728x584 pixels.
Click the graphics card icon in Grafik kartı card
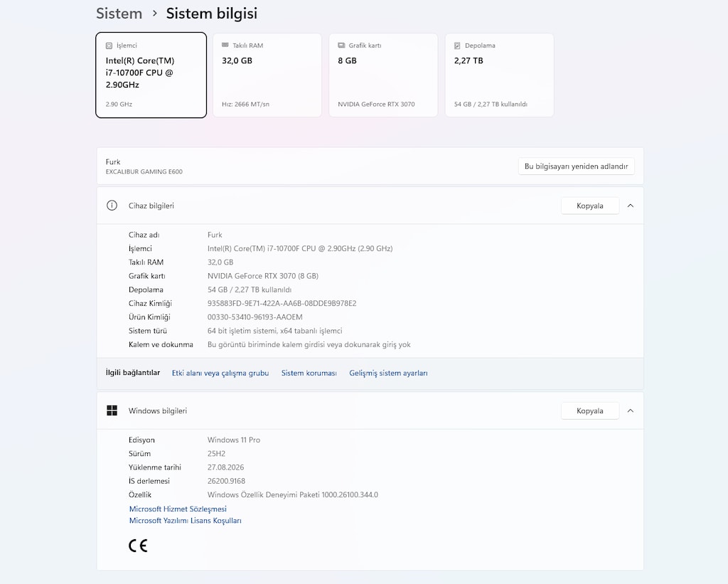point(341,45)
